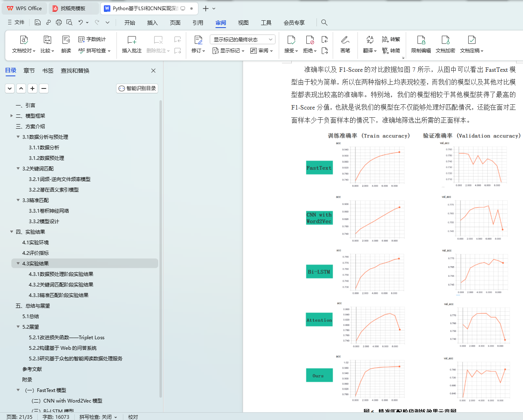Click 拼写检查: 关闭 in status bar
Image resolution: width=523 pixels, height=420 pixels.
tap(98, 417)
